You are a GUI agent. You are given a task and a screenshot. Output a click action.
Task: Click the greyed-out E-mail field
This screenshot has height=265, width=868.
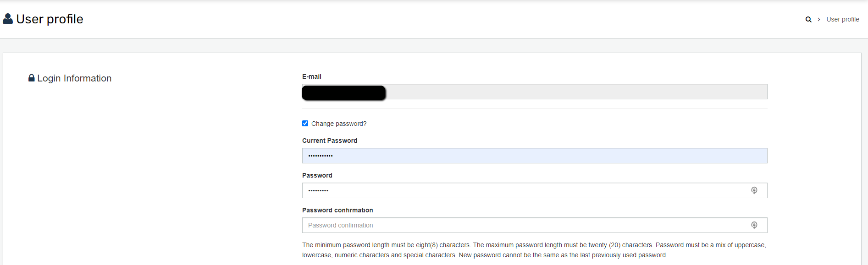pos(535,92)
